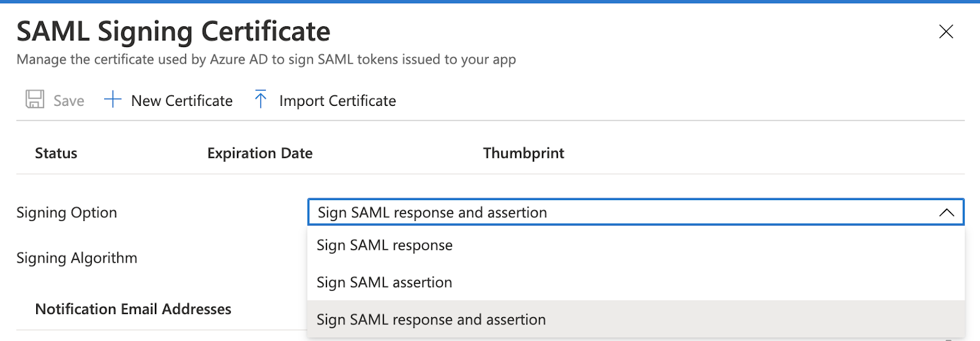Click the Azure AD certificate description text

tap(266, 59)
